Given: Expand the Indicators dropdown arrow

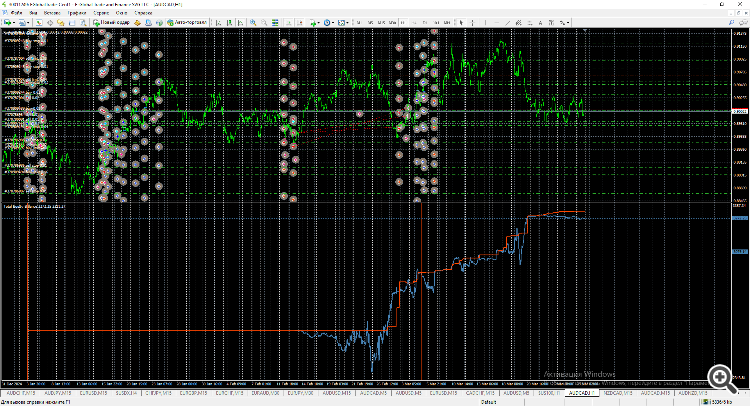Looking at the screenshot, I should (319, 22).
